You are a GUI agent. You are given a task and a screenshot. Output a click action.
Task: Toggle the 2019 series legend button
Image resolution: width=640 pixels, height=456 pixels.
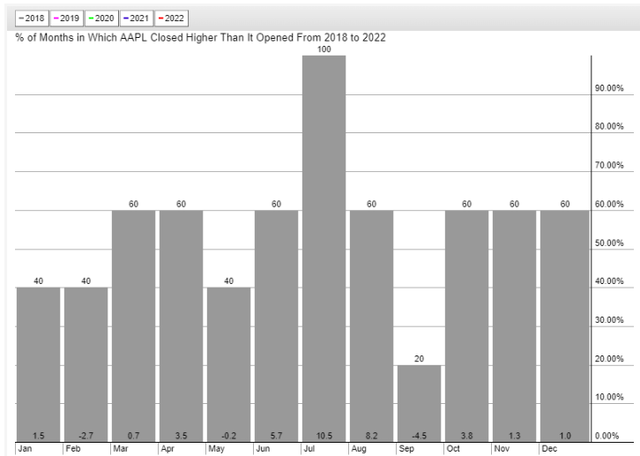coord(67,18)
